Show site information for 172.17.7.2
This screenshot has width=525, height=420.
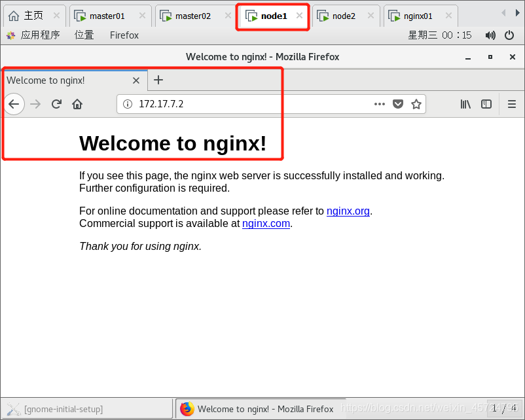(127, 104)
